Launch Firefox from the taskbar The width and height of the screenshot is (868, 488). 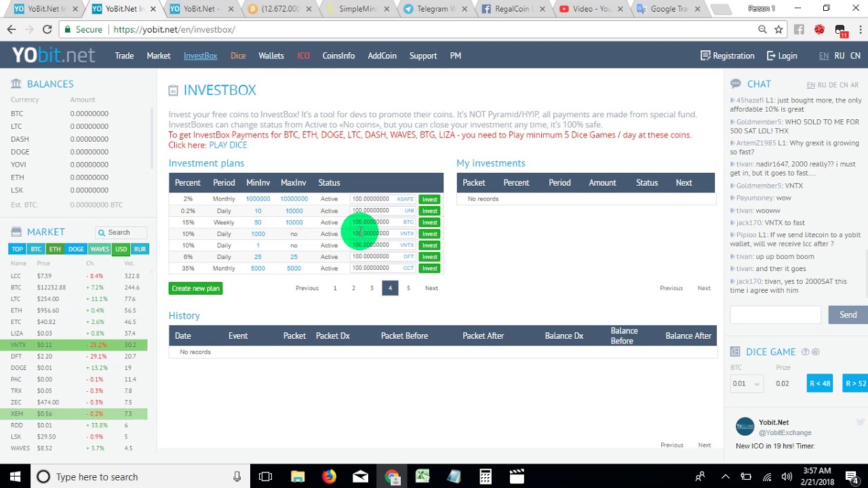329,476
